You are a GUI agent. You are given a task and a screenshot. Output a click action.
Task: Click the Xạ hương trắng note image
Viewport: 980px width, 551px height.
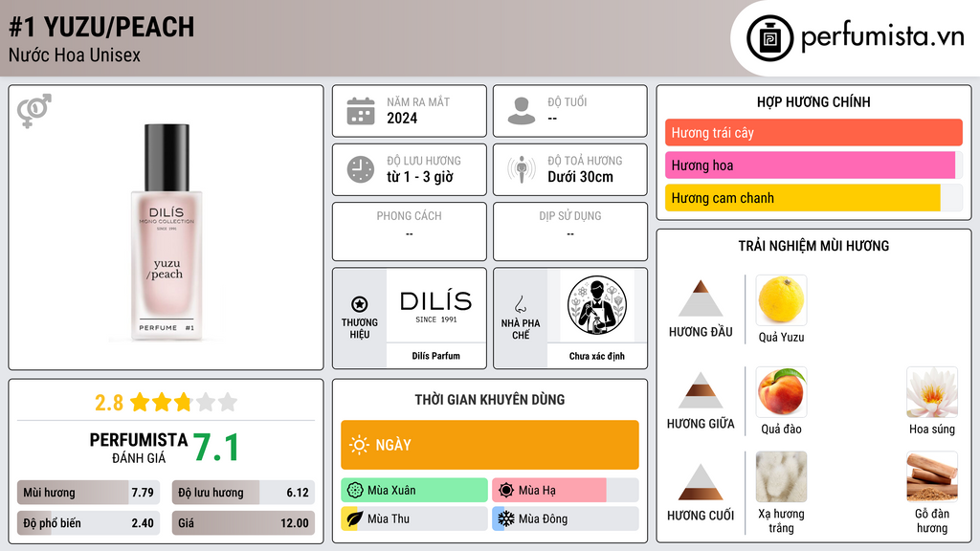click(781, 476)
